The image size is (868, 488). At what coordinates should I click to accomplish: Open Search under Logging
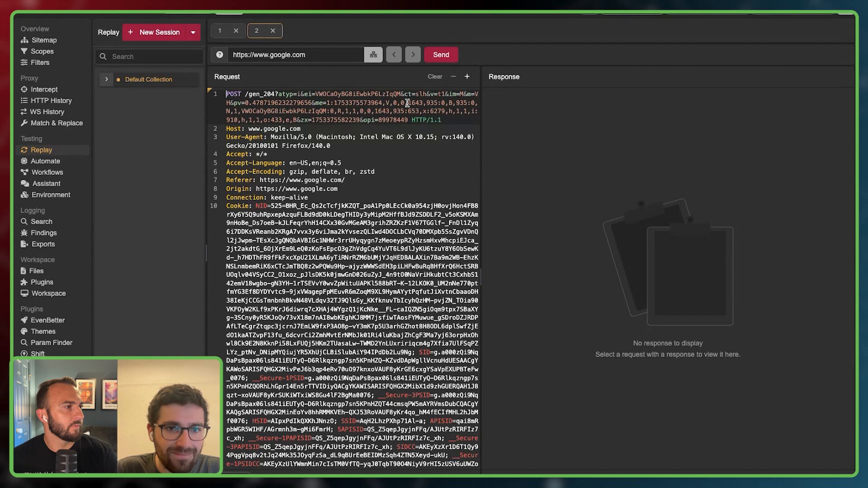point(41,222)
